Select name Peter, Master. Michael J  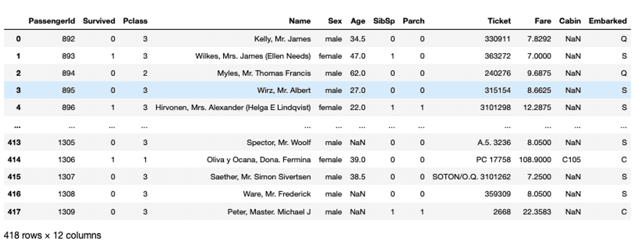(x=269, y=212)
